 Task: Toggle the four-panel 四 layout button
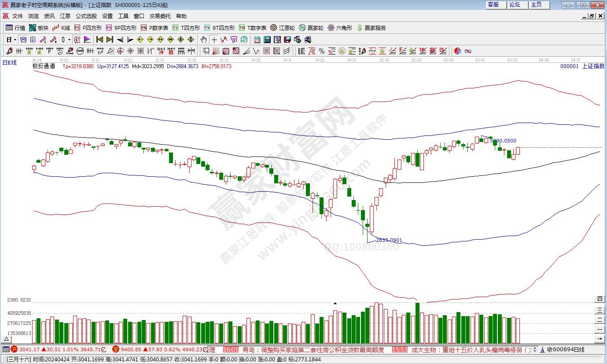coord(599,299)
